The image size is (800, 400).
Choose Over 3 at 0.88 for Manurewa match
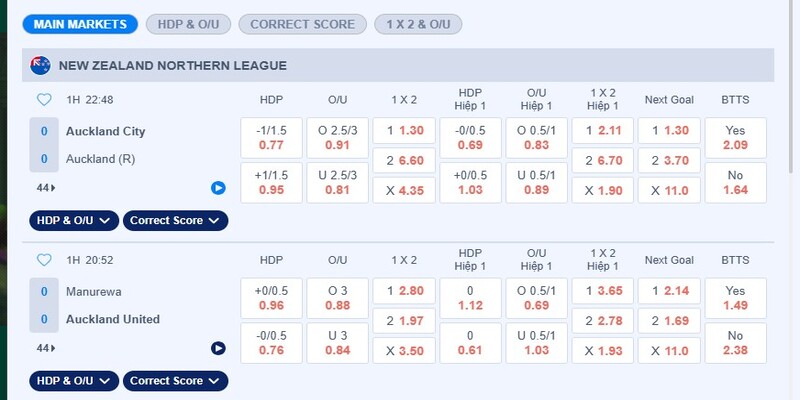[337, 298]
